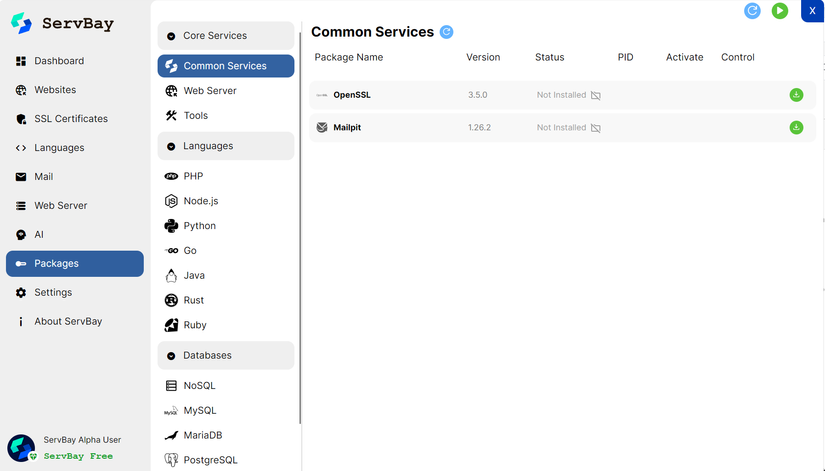Click refresh icon beside Common Services heading
The height and width of the screenshot is (471, 825).
pyautogui.click(x=446, y=32)
